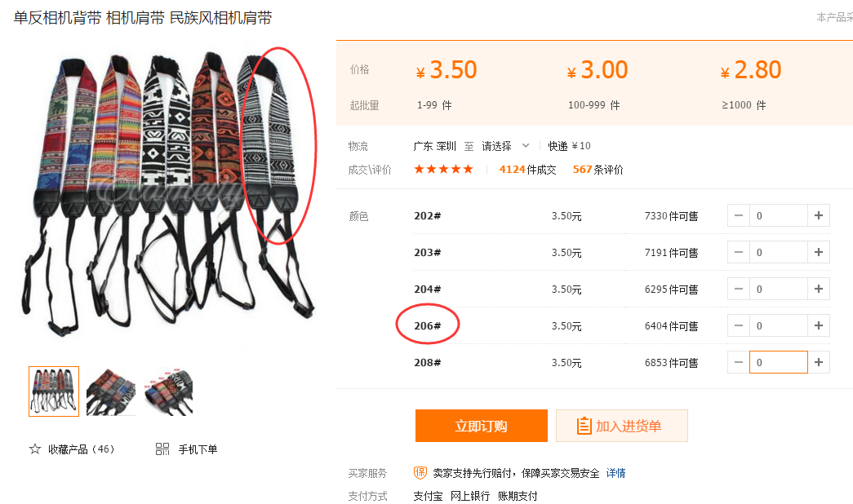This screenshot has height=504, width=853.
Task: Select the second product thumbnail
Action: [x=111, y=392]
